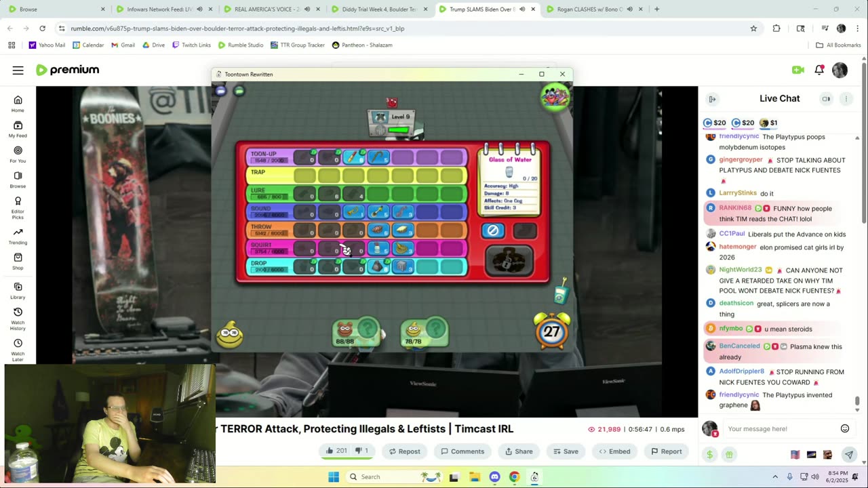
Task: Open the Yahoo Mail bookmark
Action: [47, 45]
